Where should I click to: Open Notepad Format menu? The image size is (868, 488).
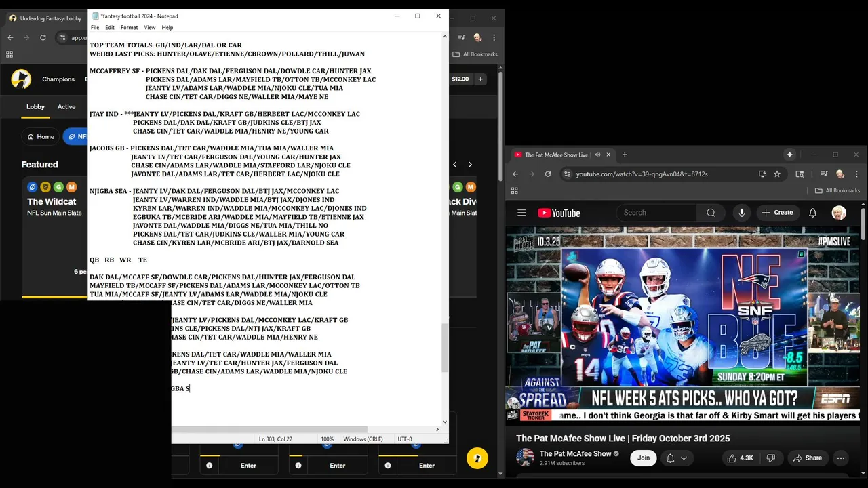pyautogui.click(x=129, y=28)
